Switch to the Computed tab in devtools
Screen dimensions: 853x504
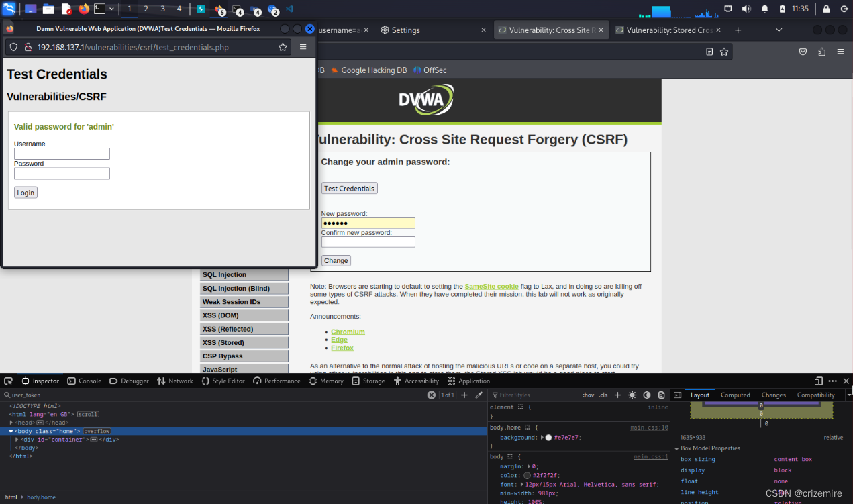point(736,395)
